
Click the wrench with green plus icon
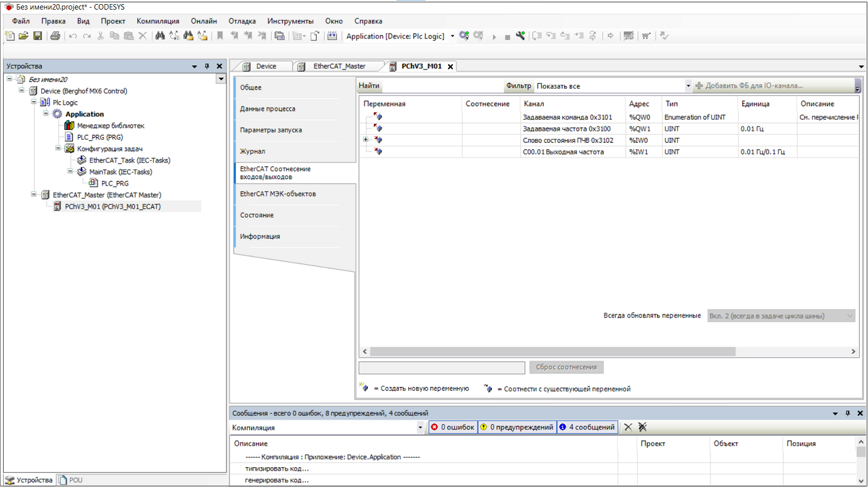click(x=520, y=36)
